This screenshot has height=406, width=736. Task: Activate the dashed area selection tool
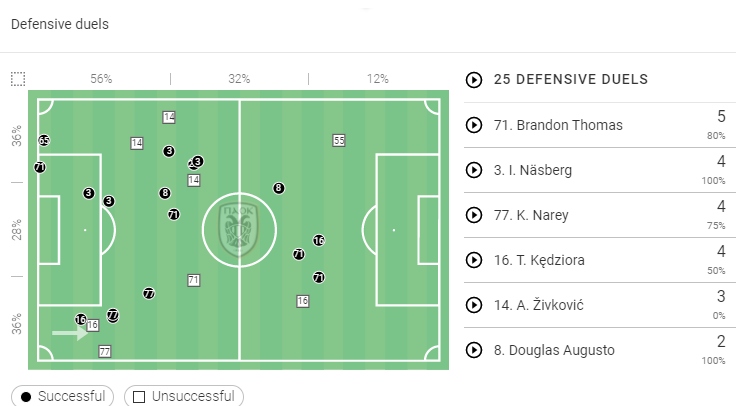[x=17, y=79]
